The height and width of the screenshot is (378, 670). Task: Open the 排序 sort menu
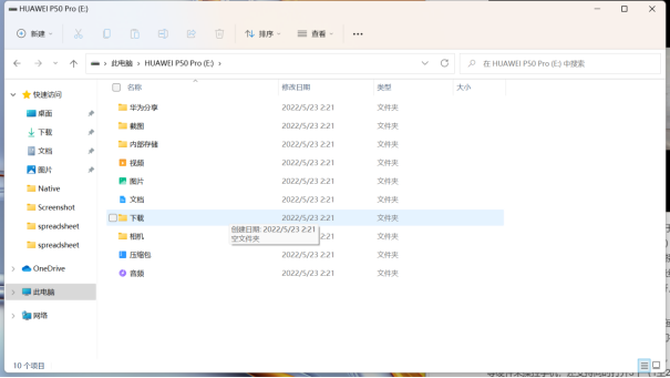263,34
